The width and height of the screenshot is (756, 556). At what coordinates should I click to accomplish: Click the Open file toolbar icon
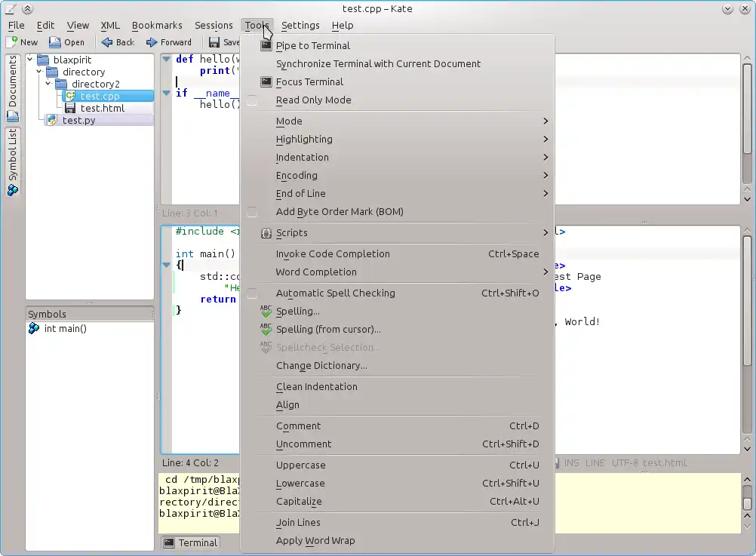pos(54,42)
